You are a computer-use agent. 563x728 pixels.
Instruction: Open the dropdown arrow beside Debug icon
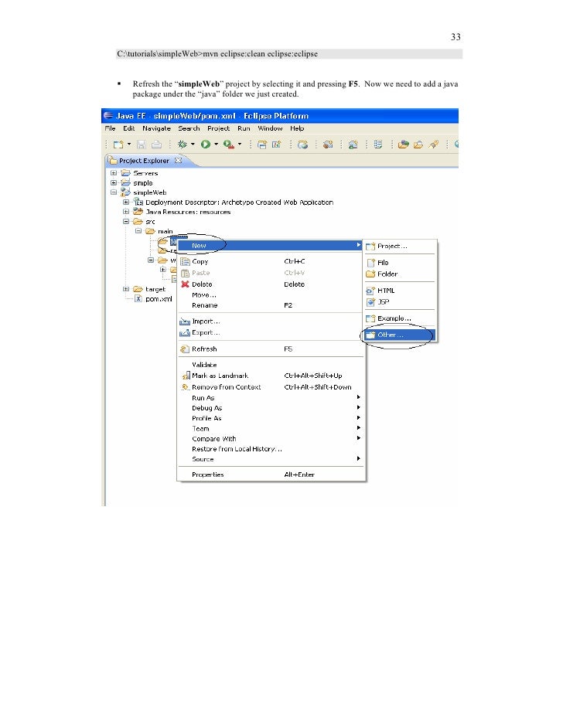coord(193,145)
